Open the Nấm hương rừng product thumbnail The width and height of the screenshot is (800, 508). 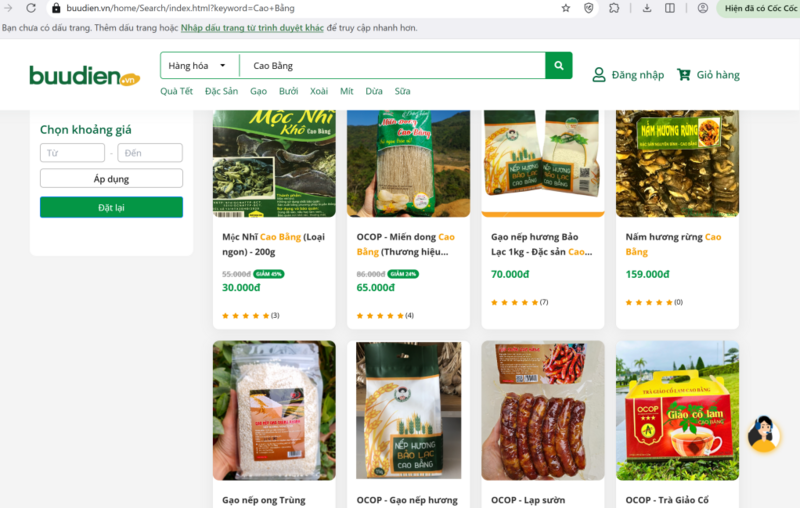677,163
